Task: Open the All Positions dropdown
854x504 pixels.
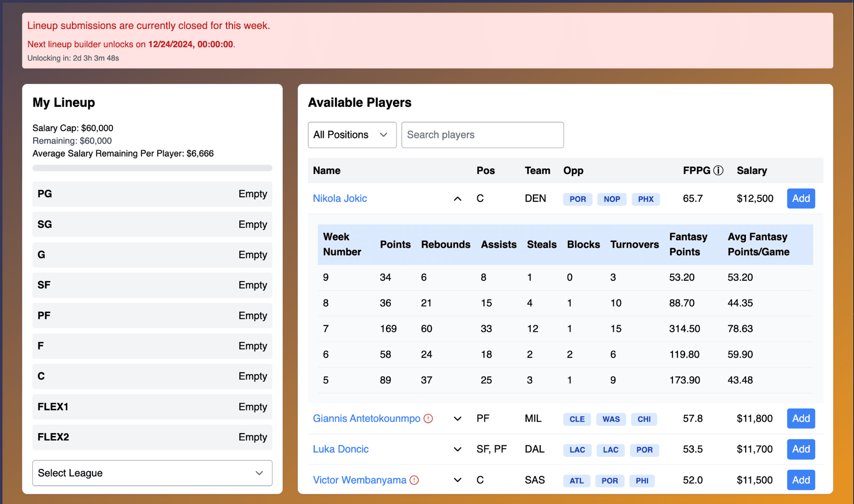Action: click(x=352, y=135)
